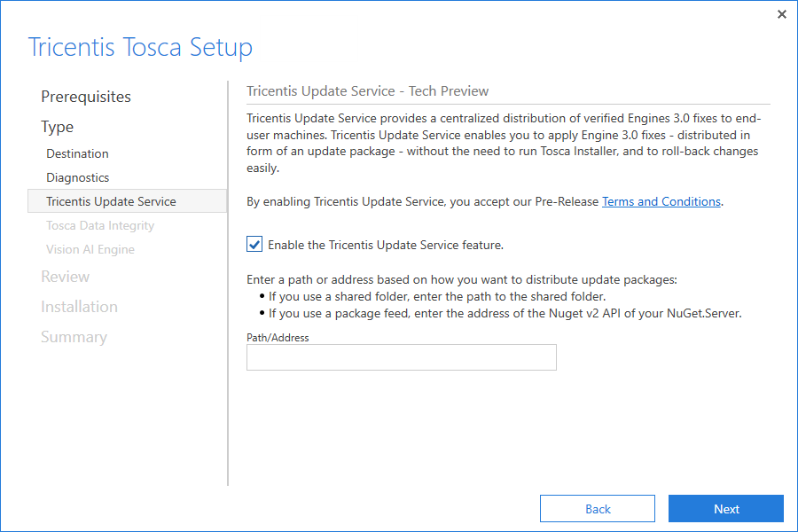Click Vision AI Engine sidebar item
798x532 pixels.
point(90,249)
